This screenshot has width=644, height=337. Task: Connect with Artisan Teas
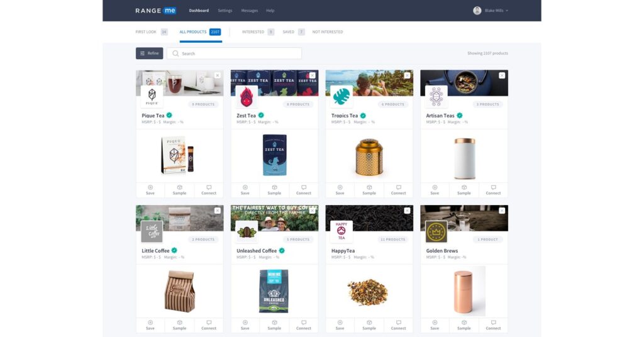click(x=493, y=190)
